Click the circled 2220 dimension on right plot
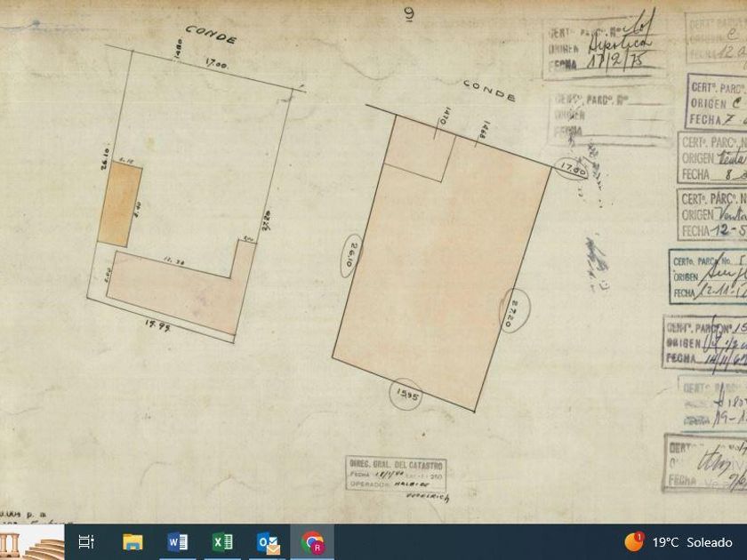Viewport: 747px width, 560px height. click(x=516, y=308)
